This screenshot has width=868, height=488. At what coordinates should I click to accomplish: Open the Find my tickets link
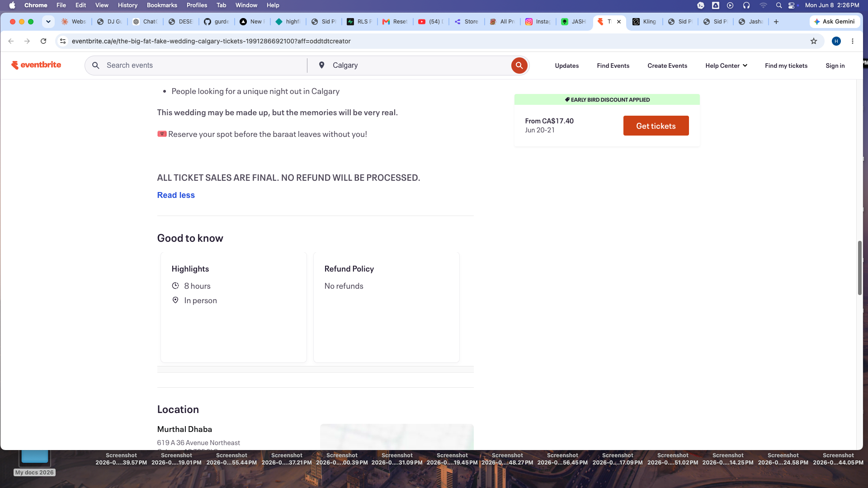pos(786,66)
